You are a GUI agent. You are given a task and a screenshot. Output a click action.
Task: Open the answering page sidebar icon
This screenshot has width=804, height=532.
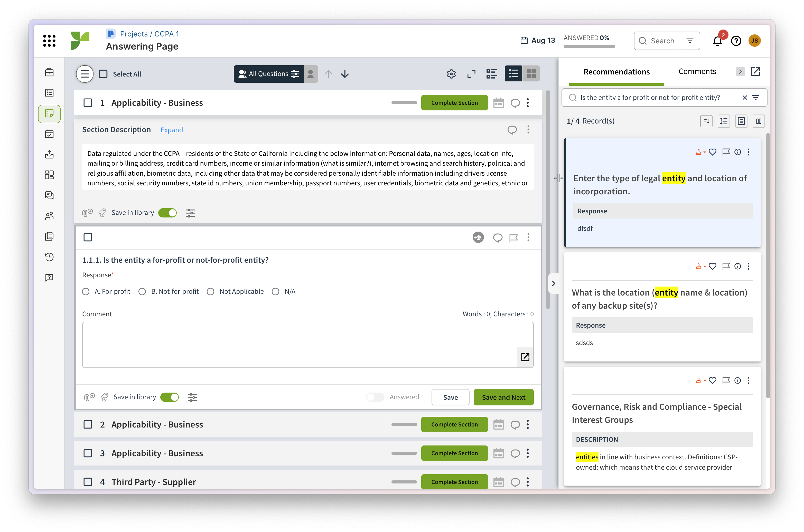pyautogui.click(x=49, y=114)
